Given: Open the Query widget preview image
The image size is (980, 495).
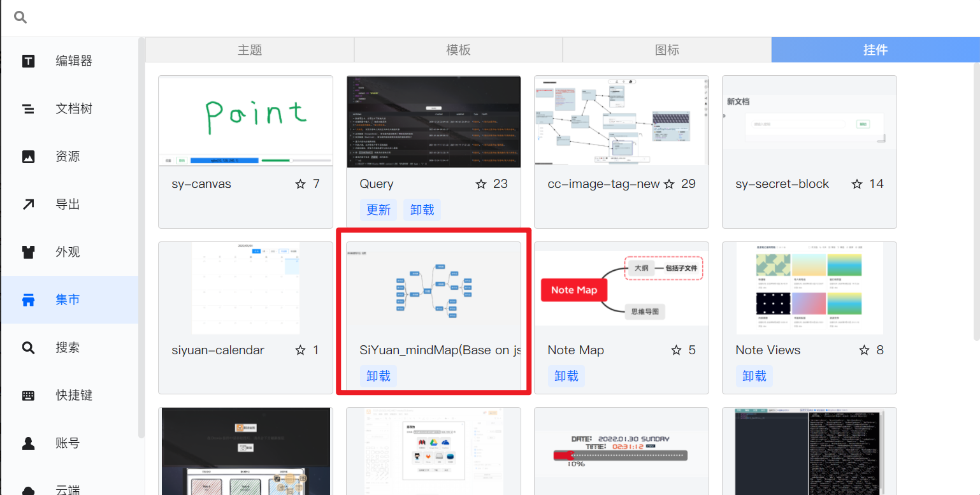Looking at the screenshot, I should [x=434, y=122].
